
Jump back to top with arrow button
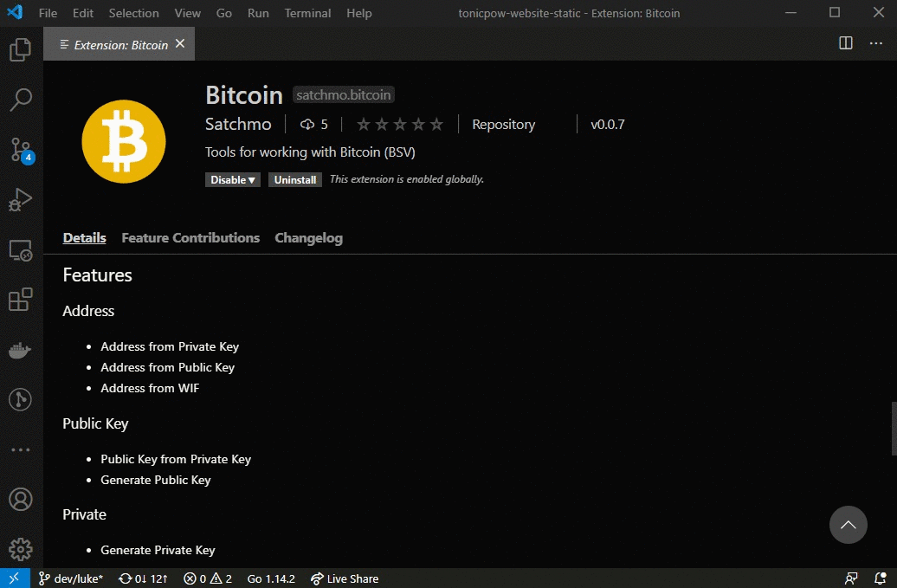(x=849, y=525)
